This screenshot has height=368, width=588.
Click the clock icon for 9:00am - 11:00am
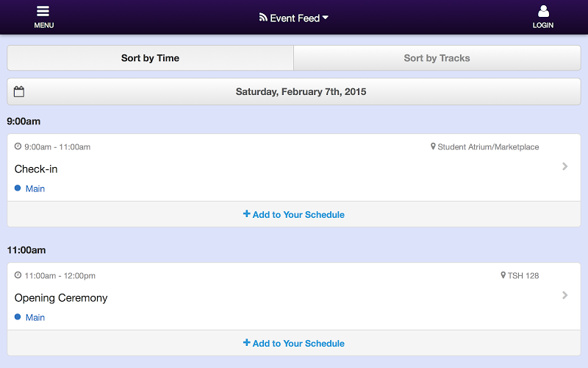point(18,146)
